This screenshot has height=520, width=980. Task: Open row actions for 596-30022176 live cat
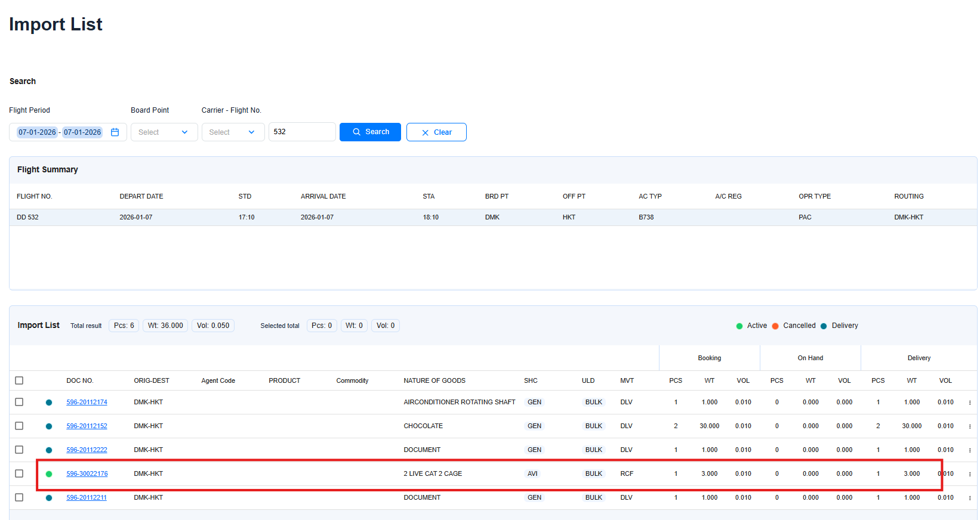tap(969, 474)
